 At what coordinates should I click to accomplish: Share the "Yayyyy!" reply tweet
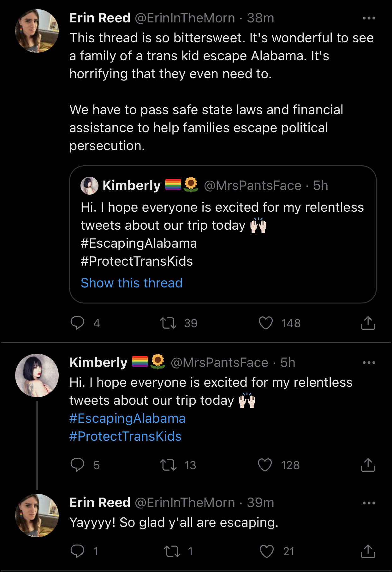368,551
